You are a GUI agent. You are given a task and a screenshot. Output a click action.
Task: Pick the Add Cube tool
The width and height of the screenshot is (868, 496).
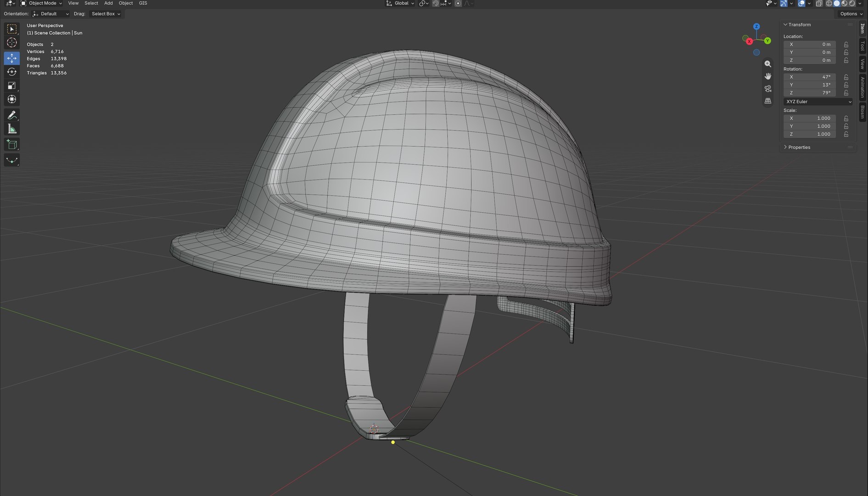click(x=12, y=145)
